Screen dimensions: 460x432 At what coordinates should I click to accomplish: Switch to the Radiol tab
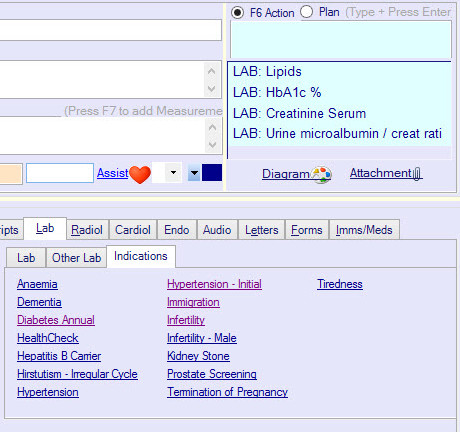point(87,230)
